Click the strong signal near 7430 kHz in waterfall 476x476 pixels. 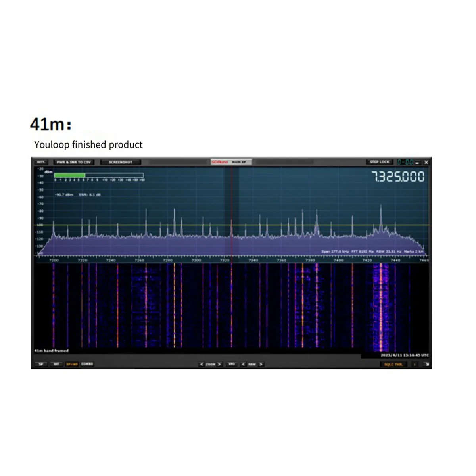tap(381, 307)
